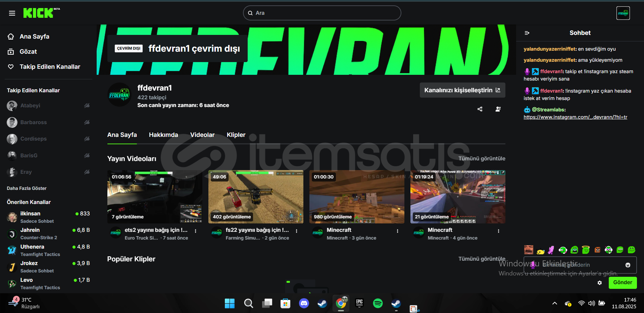Click the Ara search field

pos(322,13)
